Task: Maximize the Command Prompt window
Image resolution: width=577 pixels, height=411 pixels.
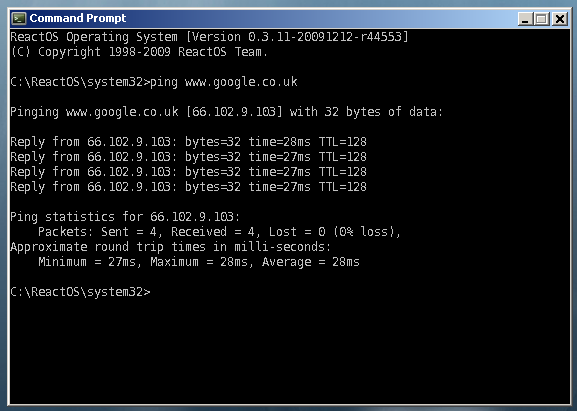Action: (x=542, y=19)
